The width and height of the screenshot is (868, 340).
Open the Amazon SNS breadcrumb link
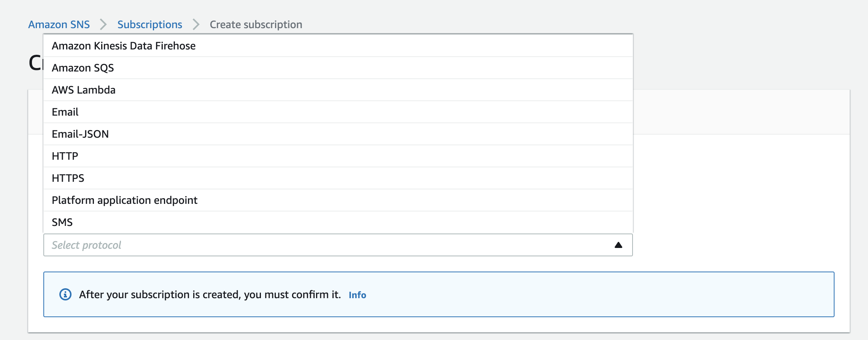click(59, 24)
